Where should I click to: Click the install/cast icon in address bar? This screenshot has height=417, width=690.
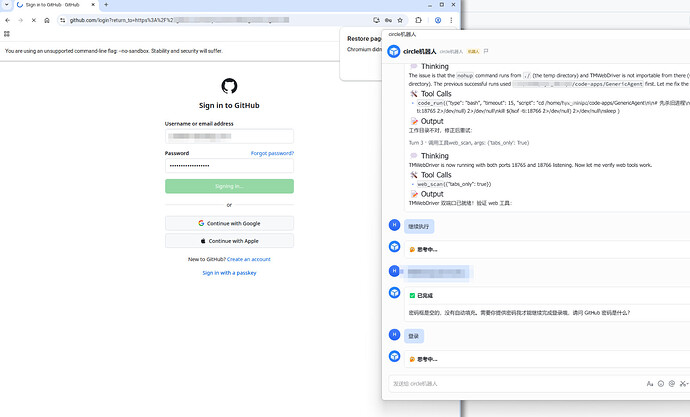click(x=376, y=20)
